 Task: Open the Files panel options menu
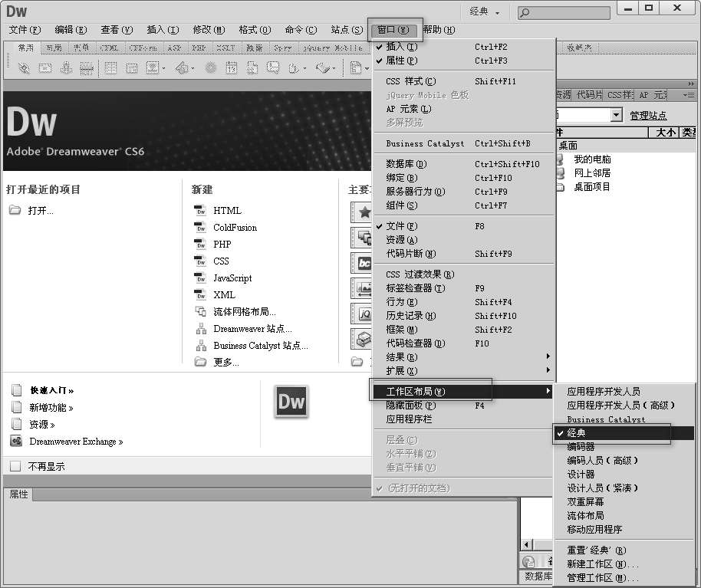(x=689, y=95)
